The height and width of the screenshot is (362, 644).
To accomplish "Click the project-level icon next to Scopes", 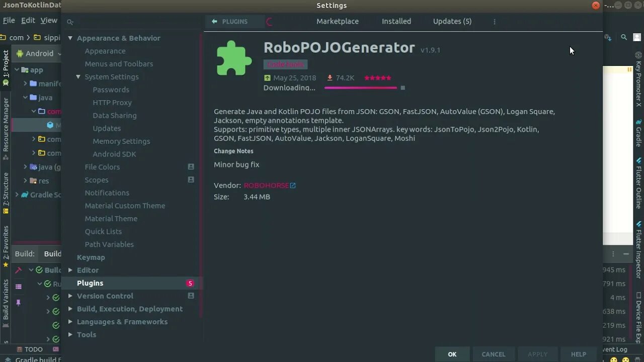I will 191,180.
